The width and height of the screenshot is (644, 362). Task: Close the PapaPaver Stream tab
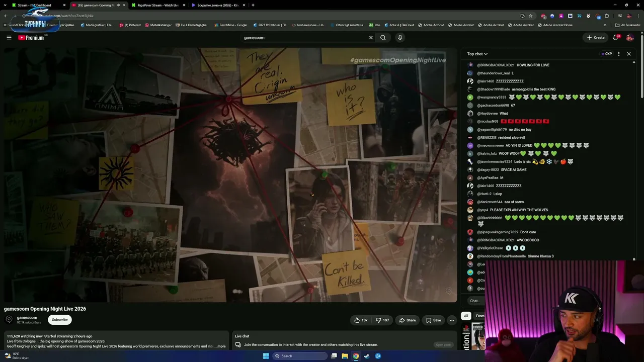(x=184, y=5)
